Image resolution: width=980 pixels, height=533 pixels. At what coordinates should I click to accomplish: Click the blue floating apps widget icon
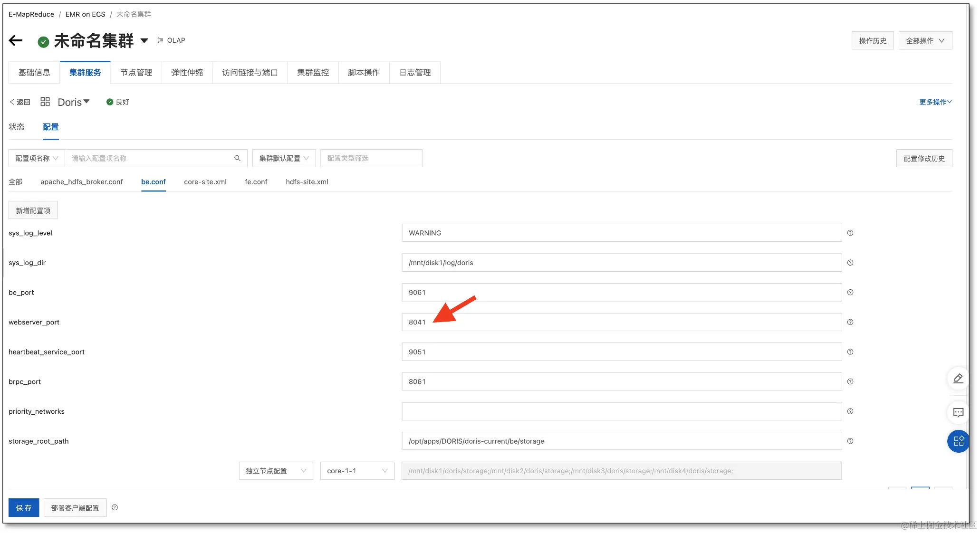pyautogui.click(x=958, y=441)
